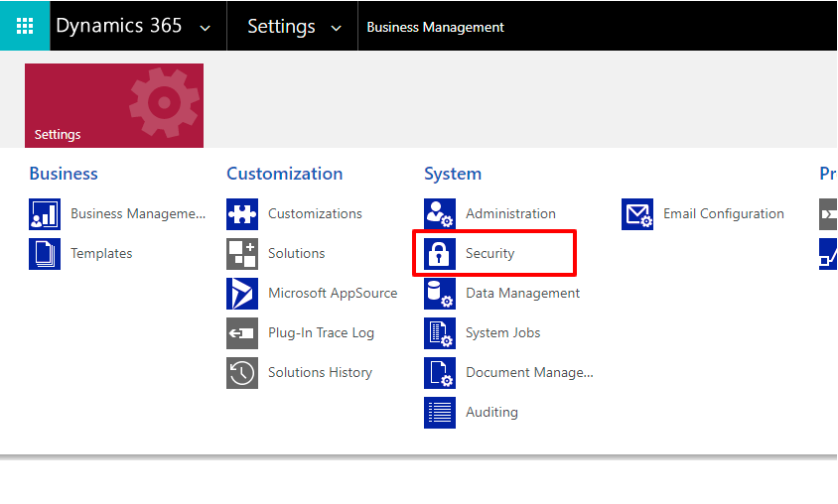Open the Customizations puzzle icon
Image resolution: width=838 pixels, height=504 pixels.
click(x=242, y=214)
